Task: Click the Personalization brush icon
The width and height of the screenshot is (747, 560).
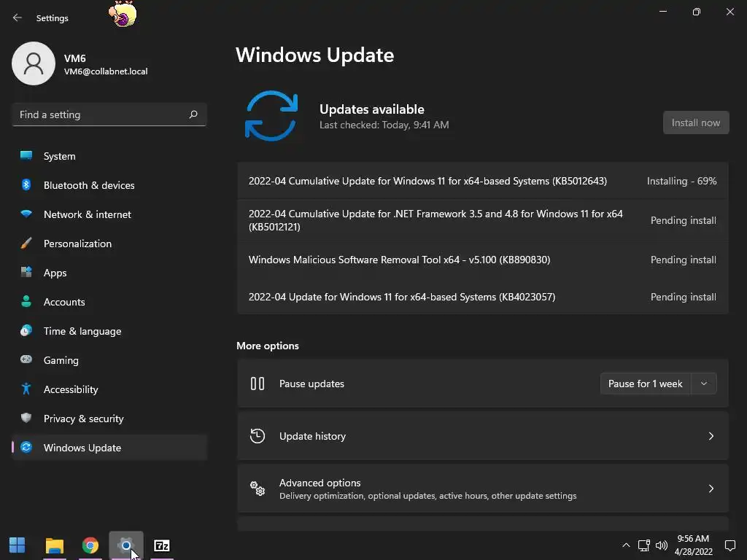Action: click(26, 244)
